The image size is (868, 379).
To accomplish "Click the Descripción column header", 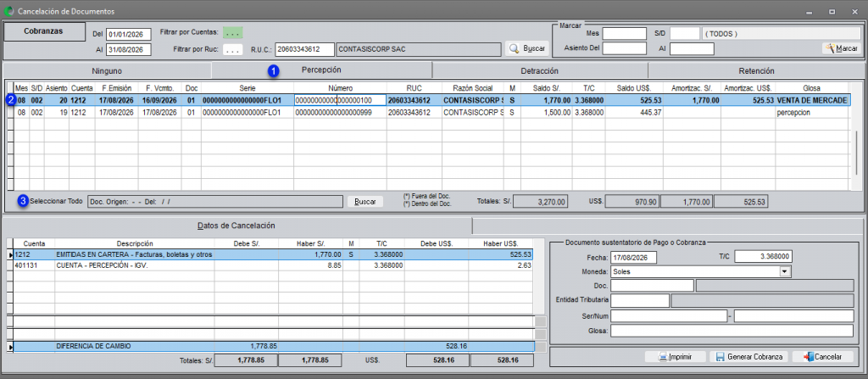I will [x=135, y=244].
